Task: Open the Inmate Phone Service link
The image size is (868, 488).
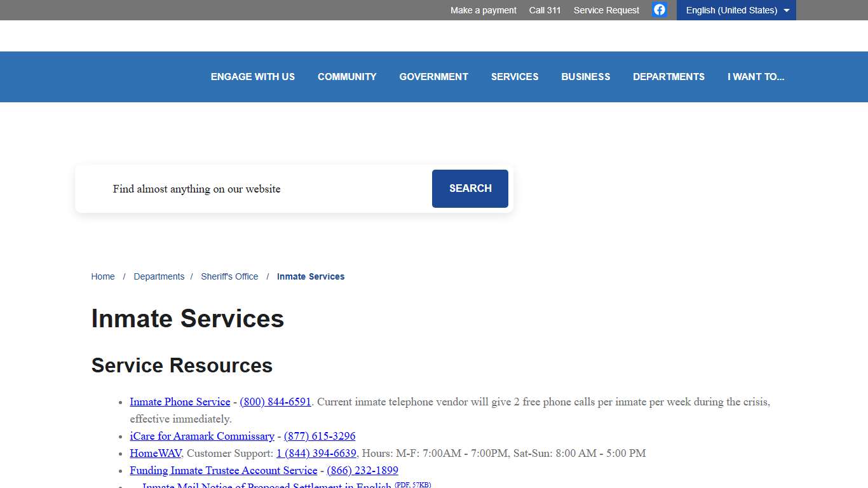Action: 180,402
